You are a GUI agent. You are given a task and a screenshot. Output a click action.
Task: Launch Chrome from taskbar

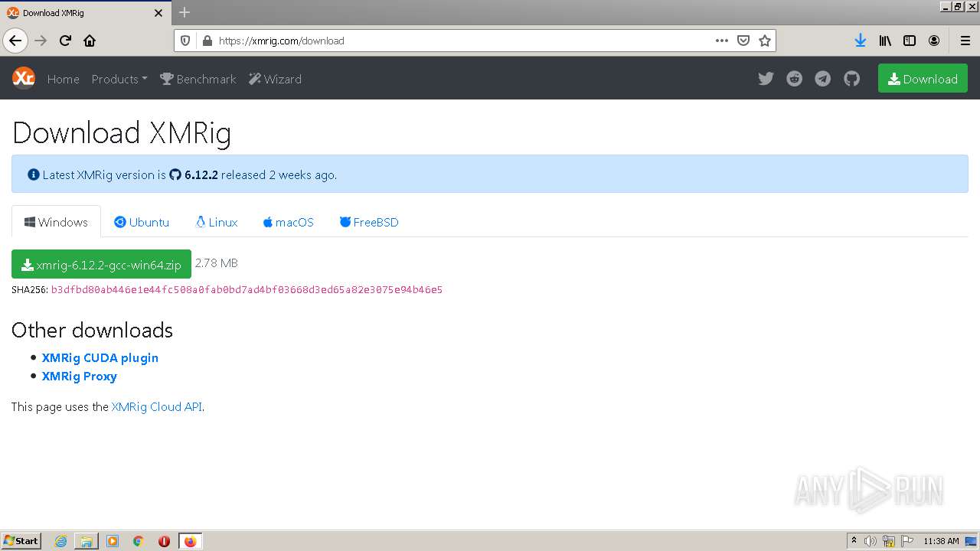pos(139,541)
